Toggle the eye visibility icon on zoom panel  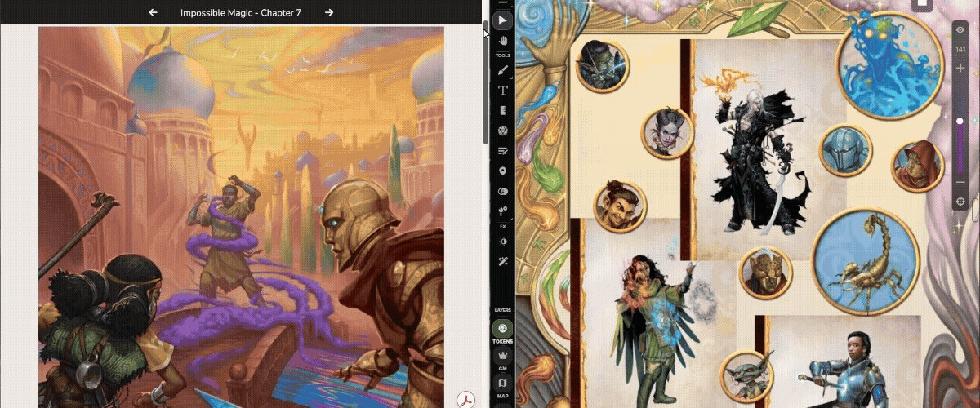tap(960, 30)
